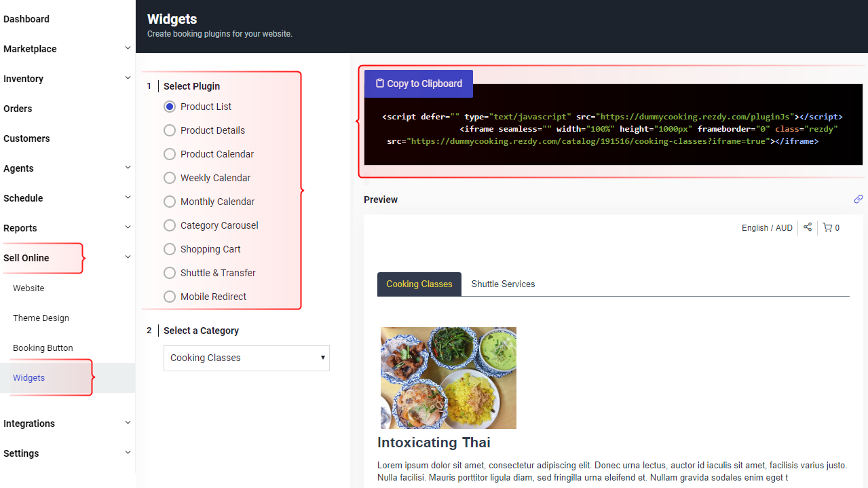This screenshot has height=488, width=868.
Task: Click the Copy to Clipboard button
Action: pyautogui.click(x=419, y=83)
